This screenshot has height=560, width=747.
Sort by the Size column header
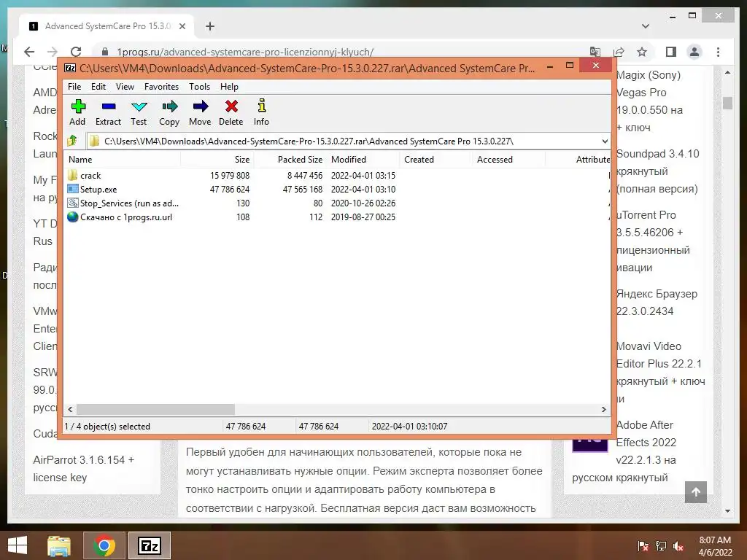coord(217,160)
